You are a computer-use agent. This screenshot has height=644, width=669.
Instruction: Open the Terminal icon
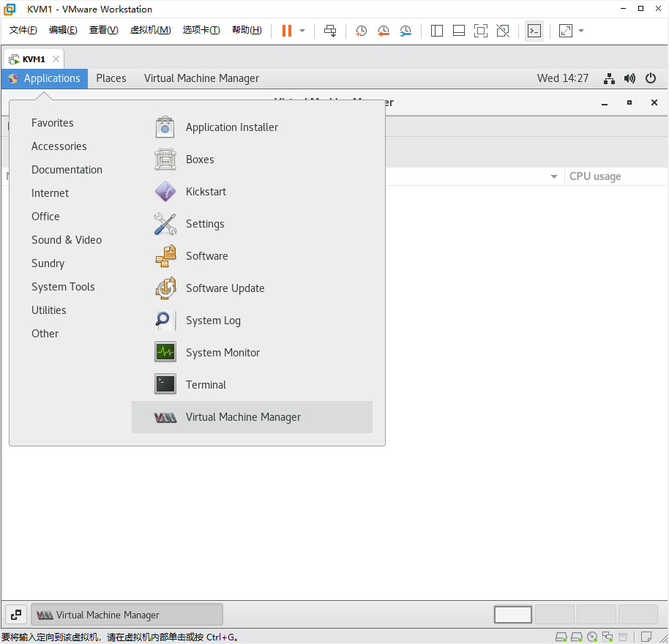click(x=165, y=385)
